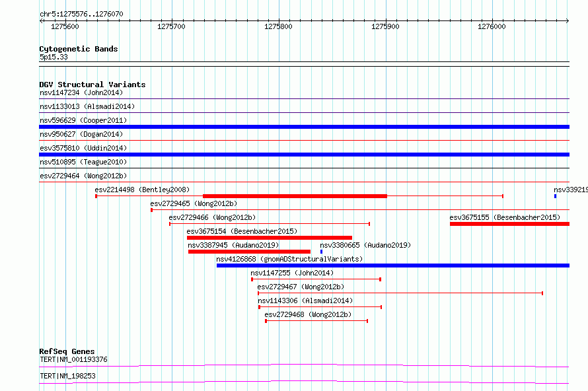Select the nsv1143306 thin red span line
The height and width of the screenshot is (391, 588).
[320, 307]
